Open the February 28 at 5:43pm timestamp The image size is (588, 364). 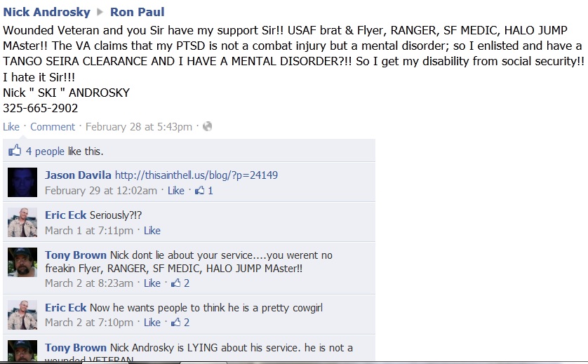tap(139, 127)
